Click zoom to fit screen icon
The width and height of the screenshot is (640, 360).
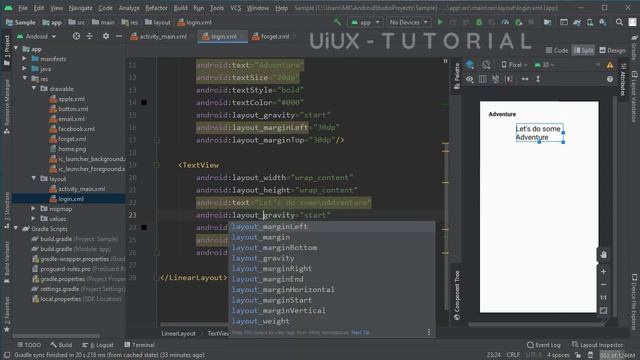point(603,311)
